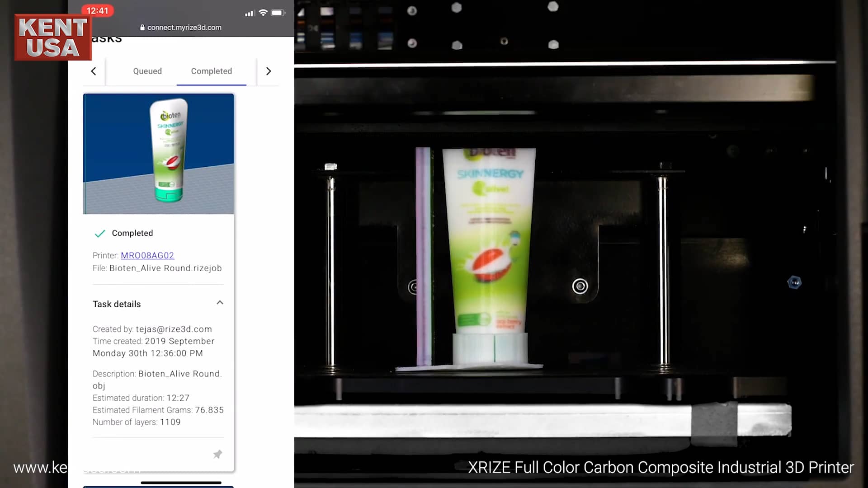
Task: Tap the battery indicator icon
Action: (277, 13)
